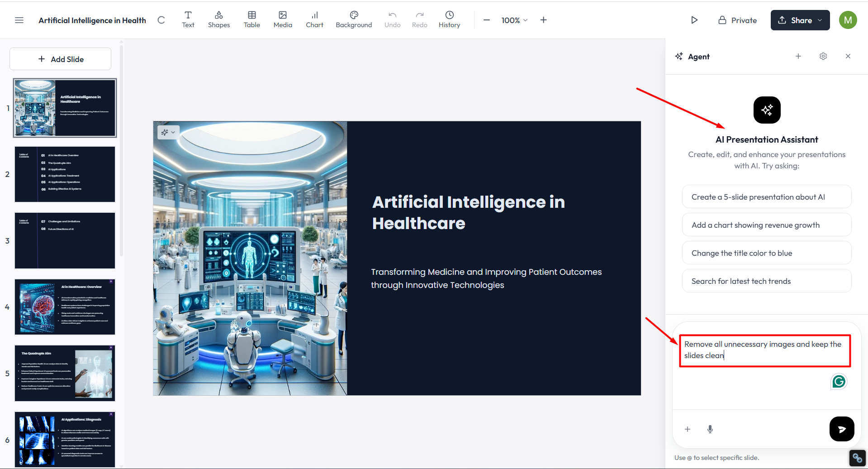Image resolution: width=868 pixels, height=469 pixels.
Task: Click the Add Slide button
Action: 61,59
